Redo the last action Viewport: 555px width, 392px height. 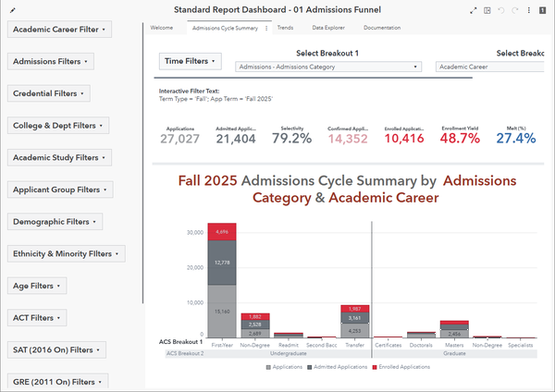[515, 10]
